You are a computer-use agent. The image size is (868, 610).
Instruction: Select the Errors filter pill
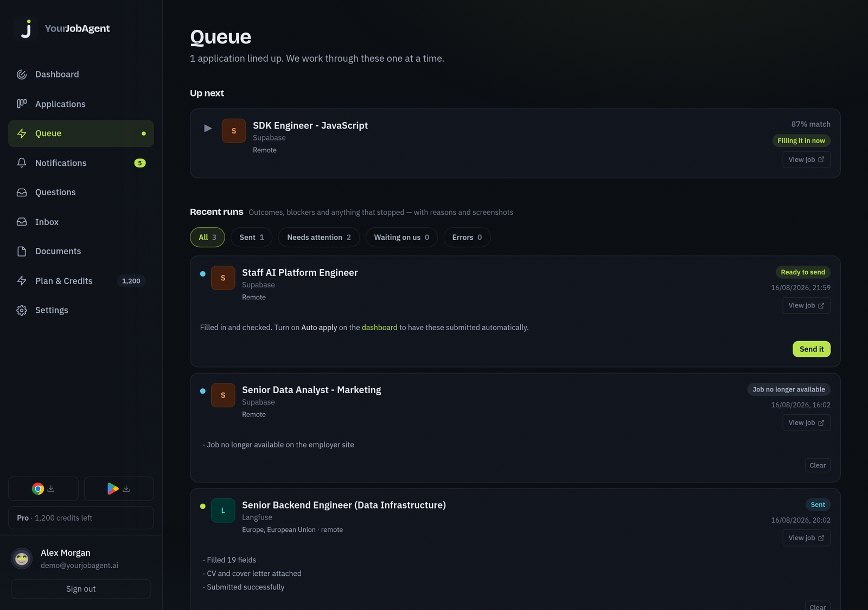[467, 237]
